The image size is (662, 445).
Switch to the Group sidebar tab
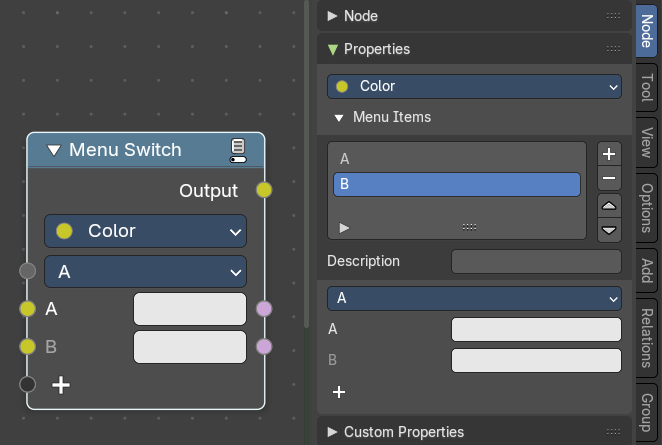(x=647, y=412)
